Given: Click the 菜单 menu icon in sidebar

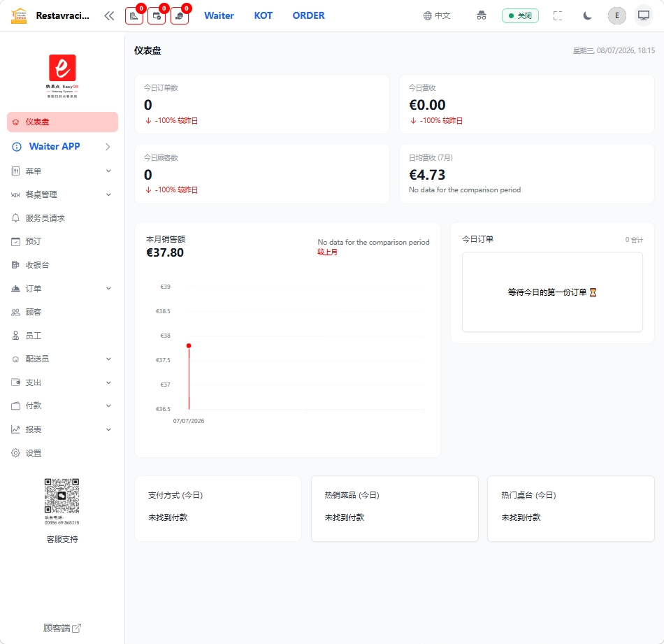Looking at the screenshot, I should tap(15, 171).
